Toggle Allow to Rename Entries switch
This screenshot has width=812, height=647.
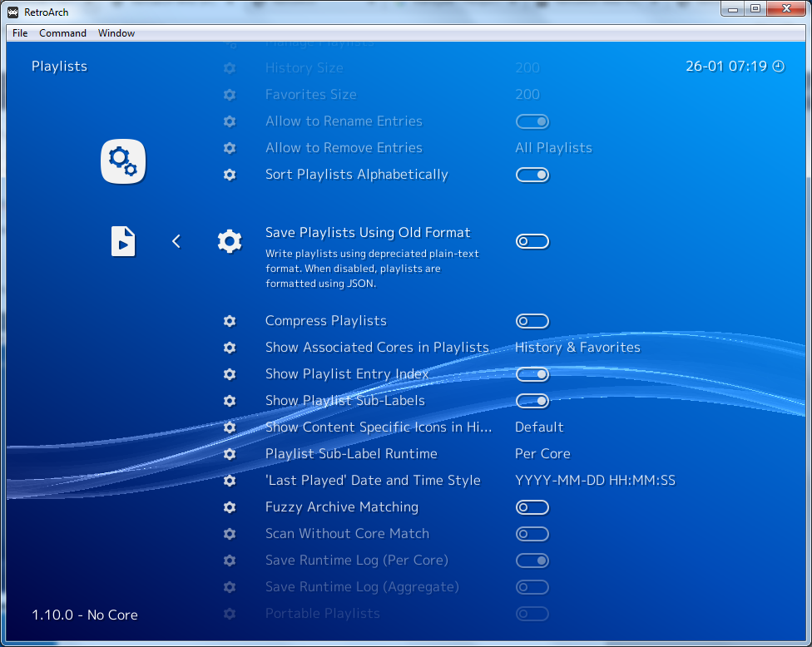point(532,121)
